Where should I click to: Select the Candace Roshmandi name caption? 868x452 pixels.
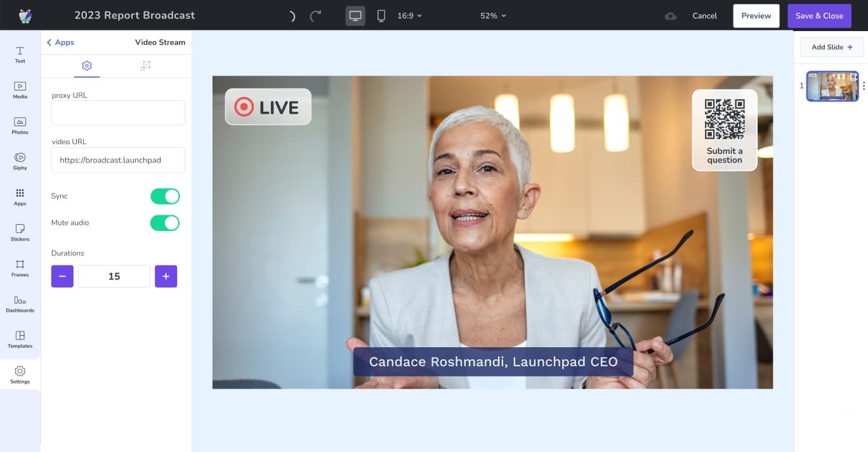(493, 362)
